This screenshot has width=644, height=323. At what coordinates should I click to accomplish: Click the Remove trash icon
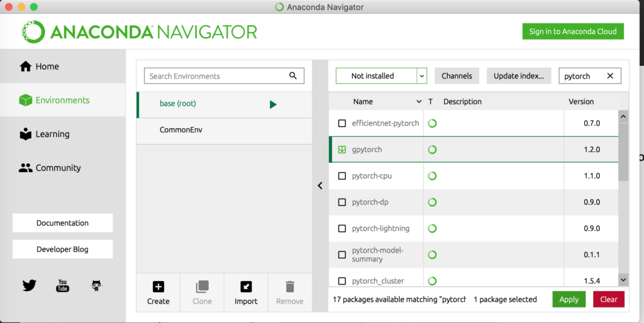pos(290,287)
